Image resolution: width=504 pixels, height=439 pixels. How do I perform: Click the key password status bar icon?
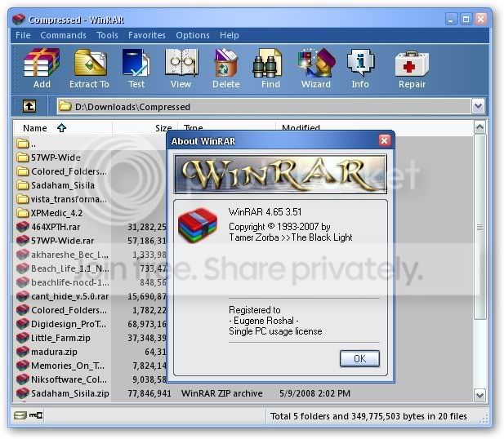[36, 415]
